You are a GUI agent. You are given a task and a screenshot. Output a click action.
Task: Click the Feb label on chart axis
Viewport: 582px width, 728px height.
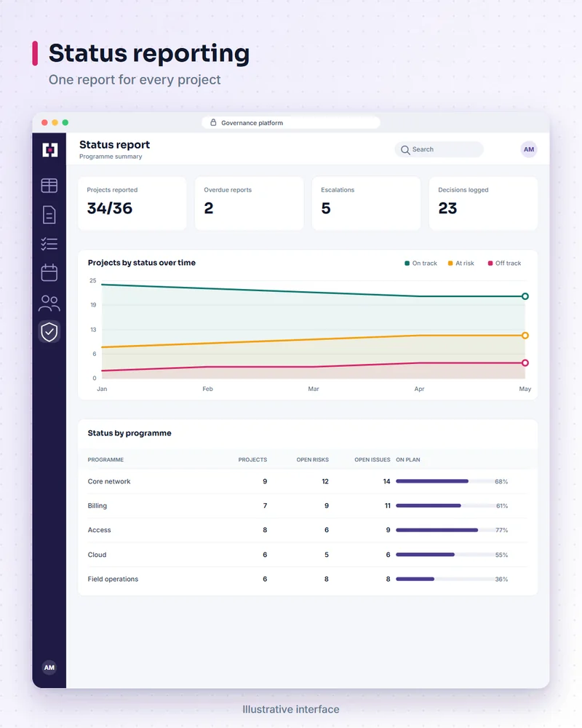pyautogui.click(x=207, y=389)
